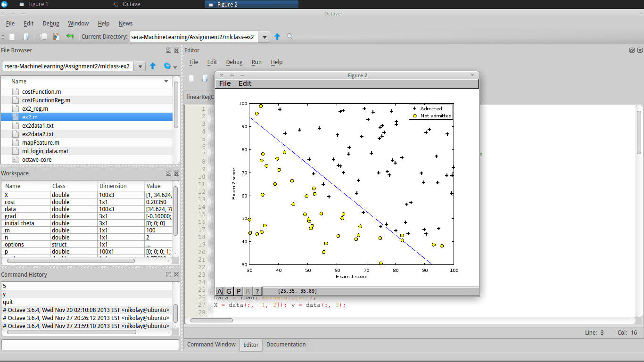
Task: Close the Workspace panel
Action: [176, 173]
